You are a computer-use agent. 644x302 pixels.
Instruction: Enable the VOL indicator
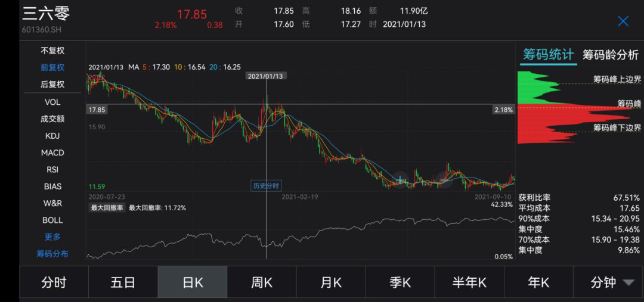tap(52, 102)
